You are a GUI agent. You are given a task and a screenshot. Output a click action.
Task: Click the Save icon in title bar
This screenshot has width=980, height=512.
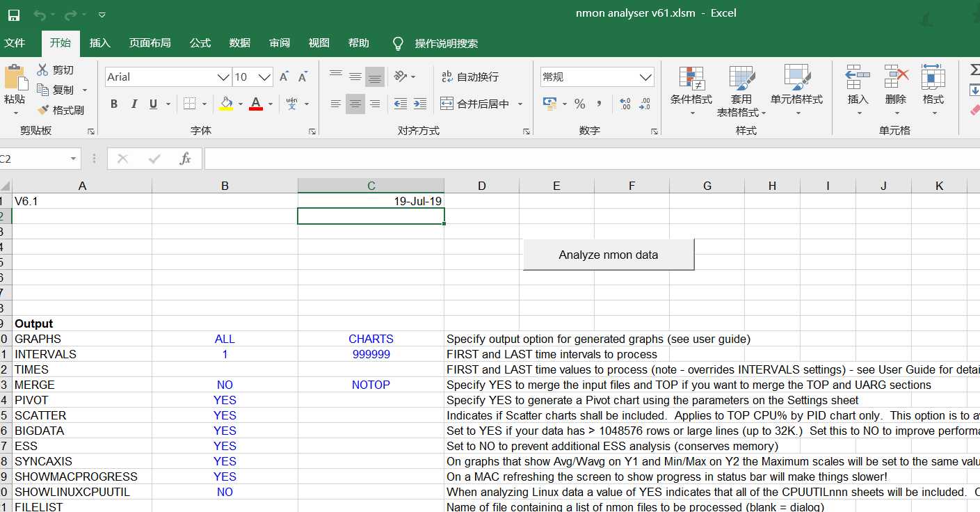[14, 15]
